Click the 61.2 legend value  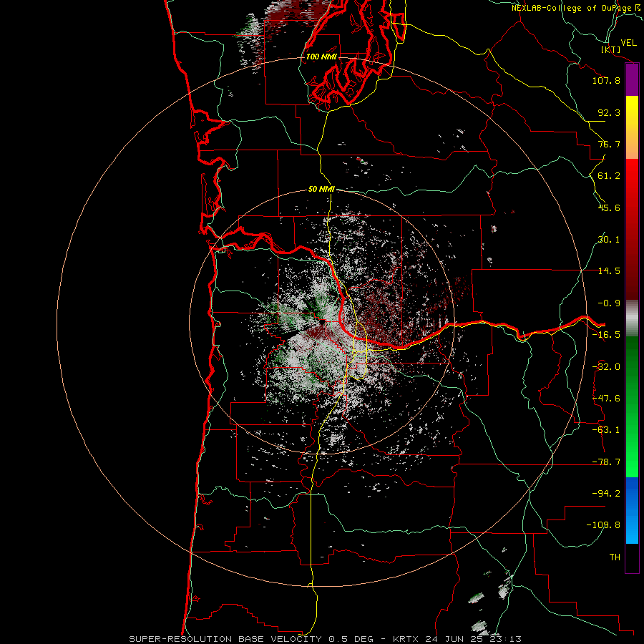(609, 176)
